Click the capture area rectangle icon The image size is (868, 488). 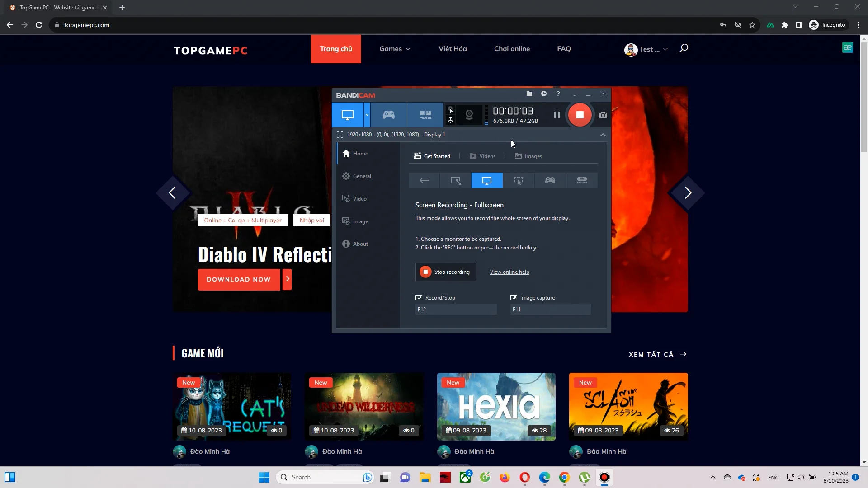click(x=340, y=135)
